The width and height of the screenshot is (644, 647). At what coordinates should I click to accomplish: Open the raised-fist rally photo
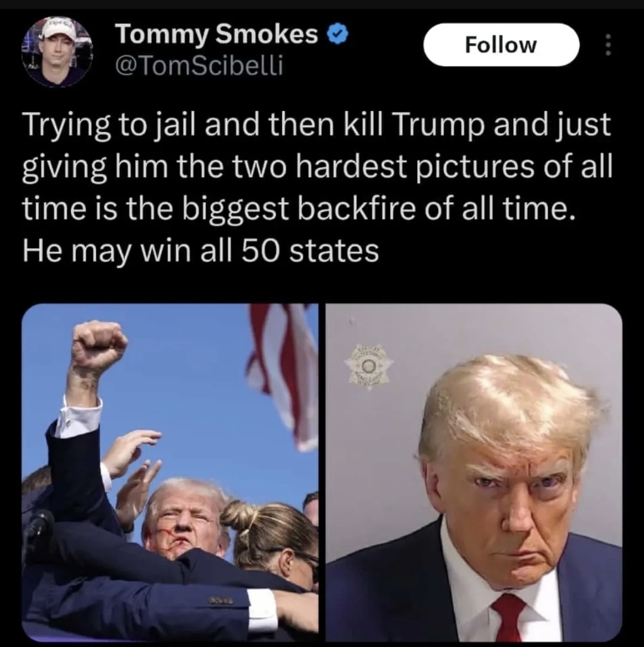[x=170, y=473]
